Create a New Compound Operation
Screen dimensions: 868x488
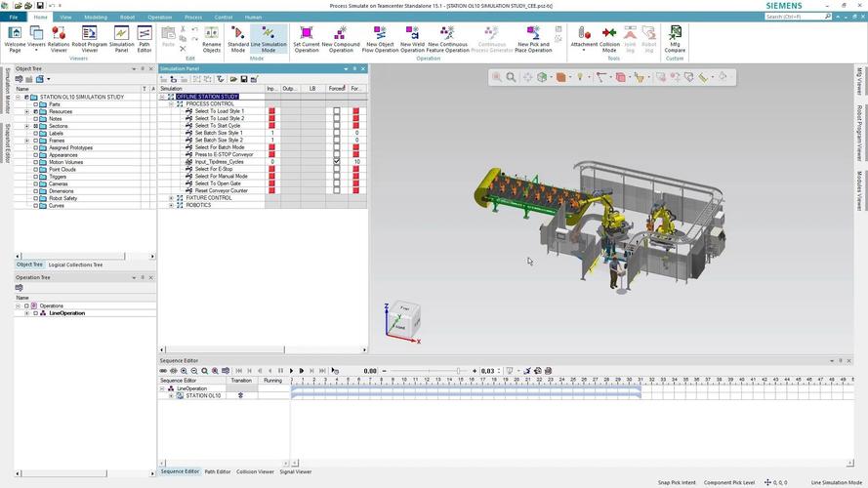click(x=341, y=39)
